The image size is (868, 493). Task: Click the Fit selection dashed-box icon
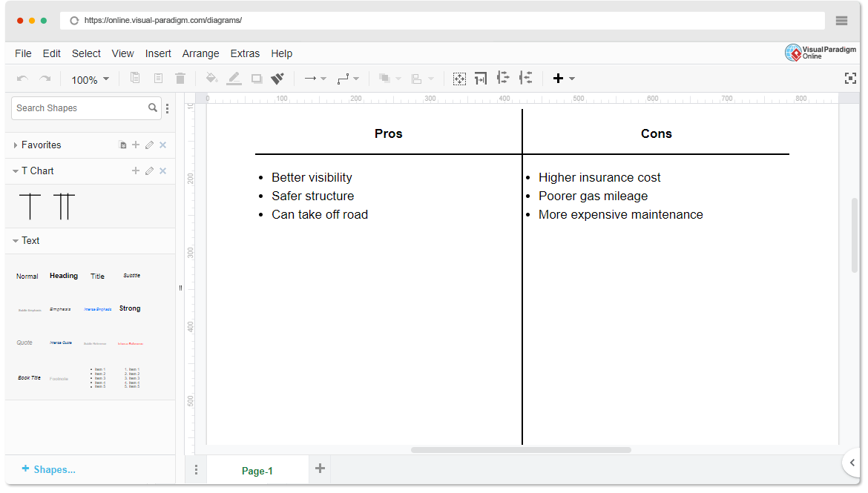(459, 79)
